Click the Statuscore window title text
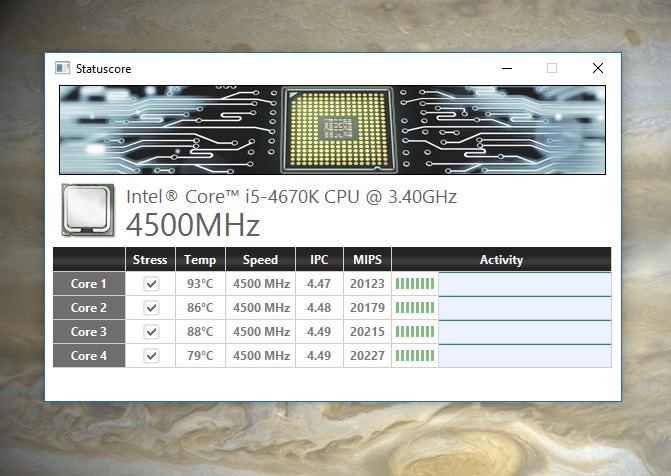Screen dimensions: 671x476 pyautogui.click(x=104, y=69)
